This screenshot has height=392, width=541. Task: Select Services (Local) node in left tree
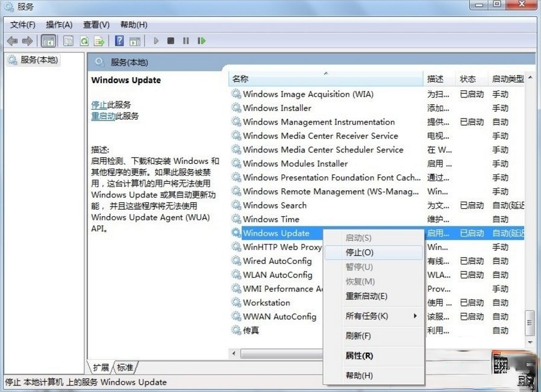pos(33,60)
